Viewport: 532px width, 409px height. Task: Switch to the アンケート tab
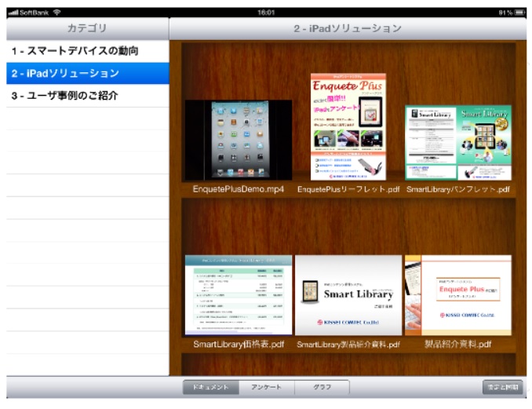(266, 387)
